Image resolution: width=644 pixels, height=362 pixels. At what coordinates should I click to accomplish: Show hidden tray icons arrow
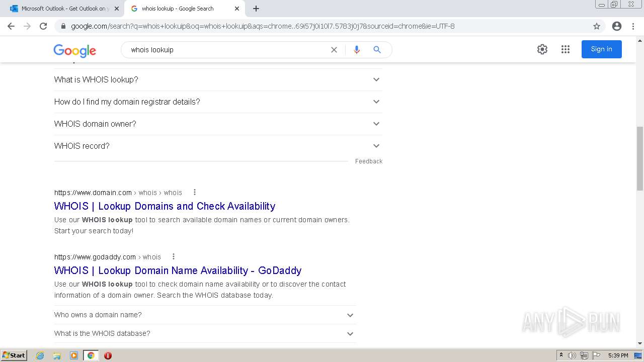561,355
